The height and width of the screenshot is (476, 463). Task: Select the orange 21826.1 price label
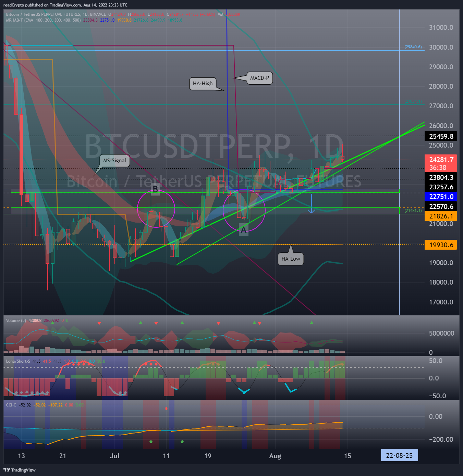441,216
